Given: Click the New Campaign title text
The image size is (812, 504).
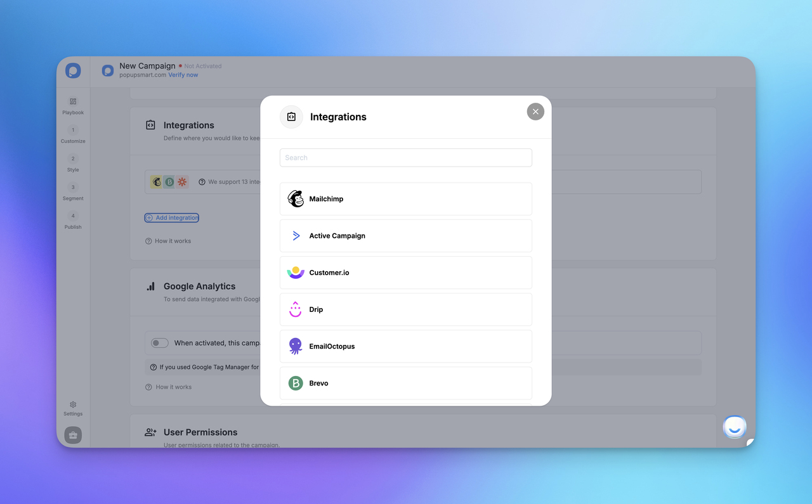Looking at the screenshot, I should click(147, 66).
